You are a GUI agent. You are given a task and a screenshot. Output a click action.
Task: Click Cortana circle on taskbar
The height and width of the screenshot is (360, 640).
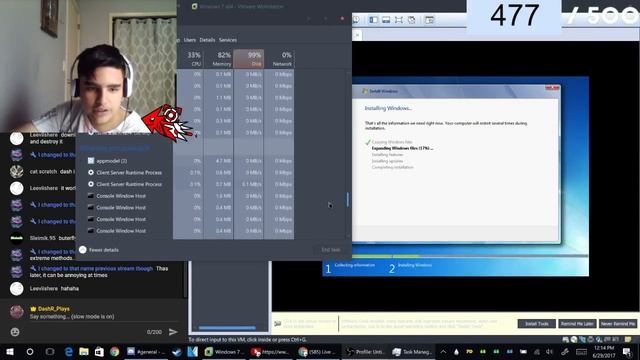point(30,351)
